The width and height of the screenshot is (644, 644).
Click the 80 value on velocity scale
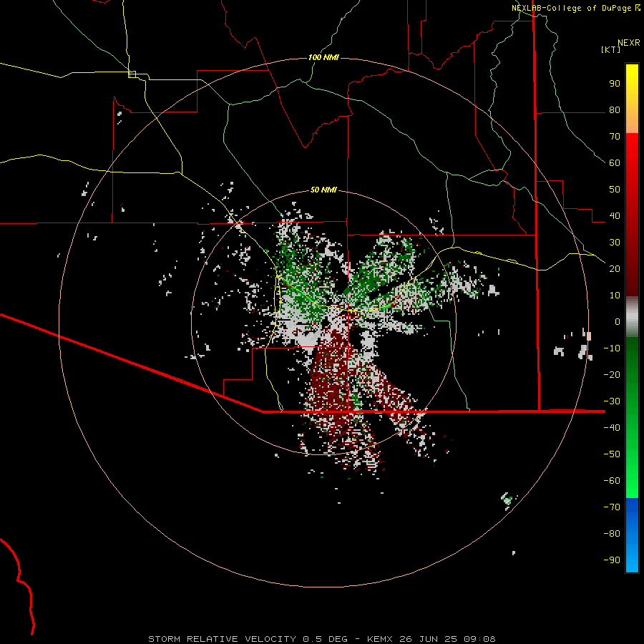tap(615, 110)
